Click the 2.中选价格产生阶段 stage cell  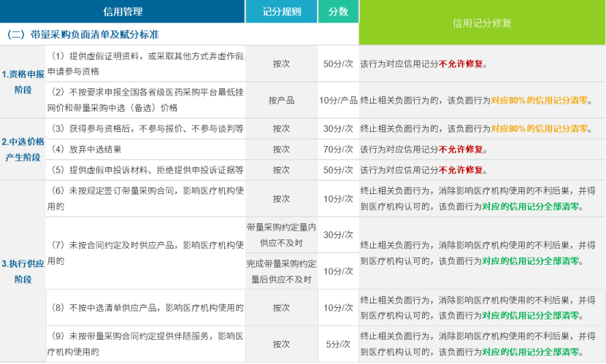(23, 150)
